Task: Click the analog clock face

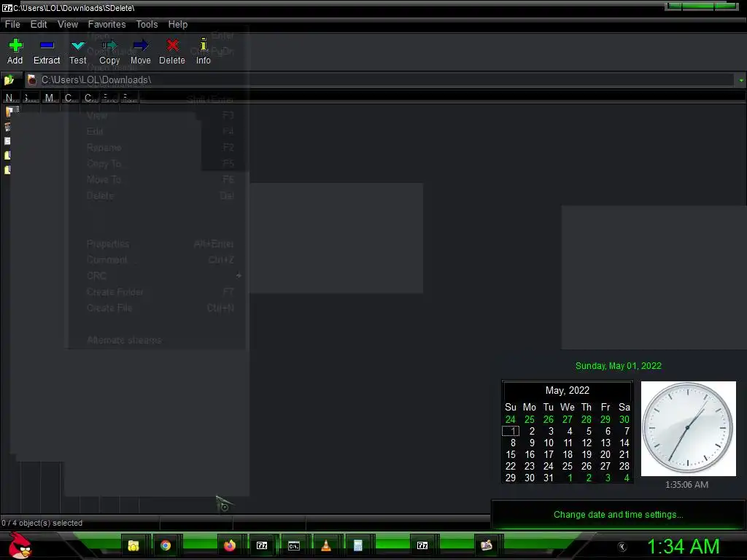Action: click(688, 428)
